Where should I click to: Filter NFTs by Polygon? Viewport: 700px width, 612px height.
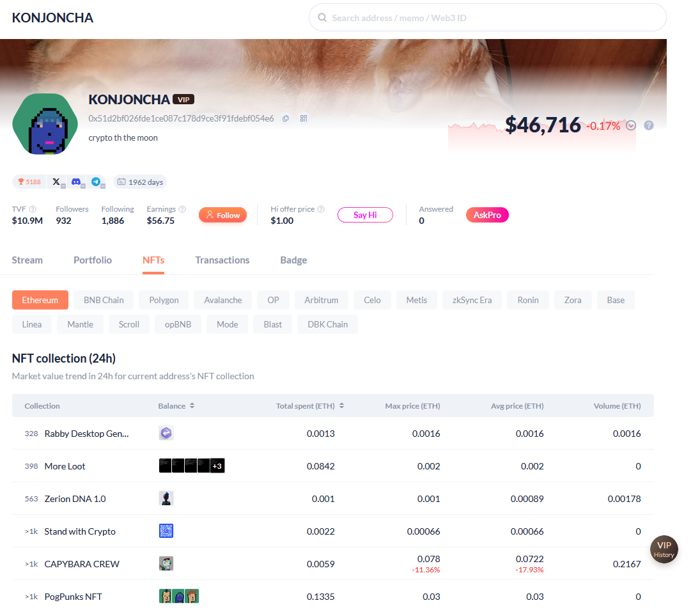pos(164,300)
